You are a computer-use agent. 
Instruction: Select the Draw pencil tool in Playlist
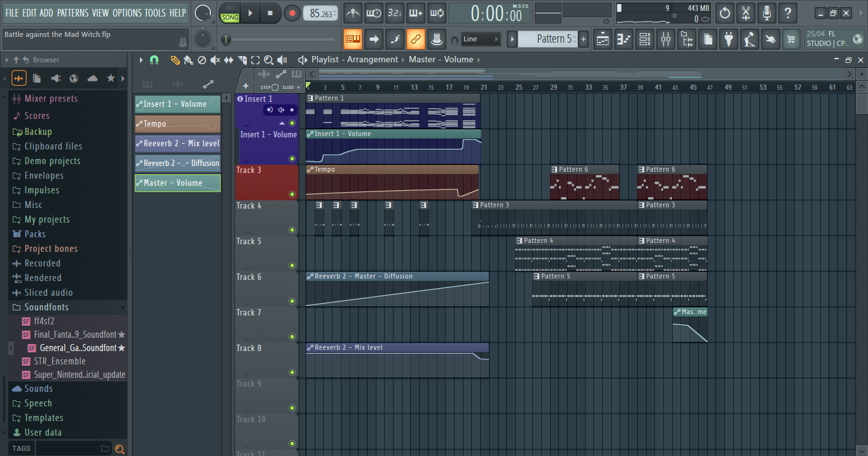(175, 60)
